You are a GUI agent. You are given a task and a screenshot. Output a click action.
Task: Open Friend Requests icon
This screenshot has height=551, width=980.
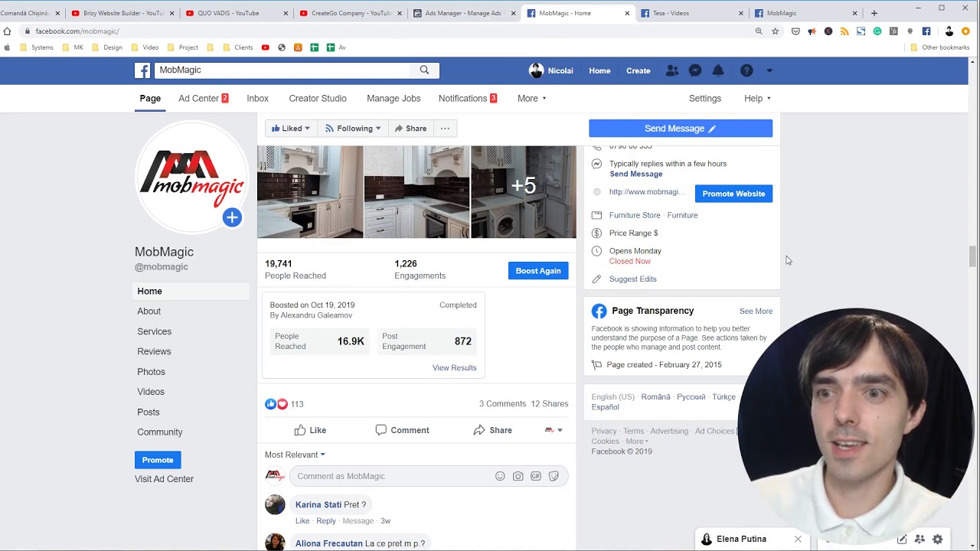pyautogui.click(x=672, y=70)
